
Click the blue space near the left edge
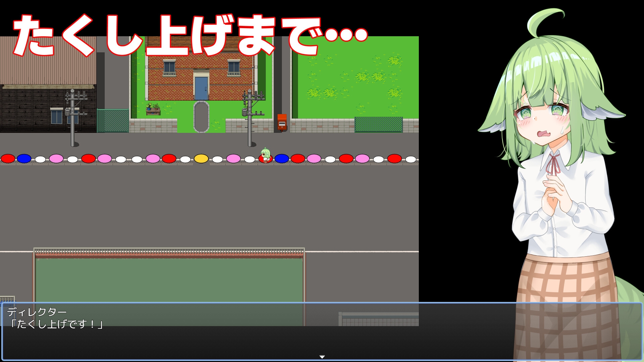(x=24, y=158)
